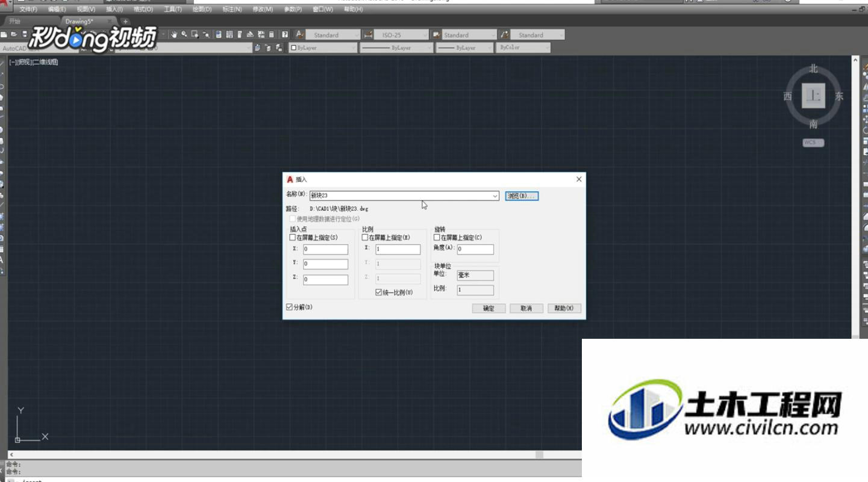Uncheck 统一比例(U) uniform scale
The width and height of the screenshot is (868, 482).
click(379, 292)
